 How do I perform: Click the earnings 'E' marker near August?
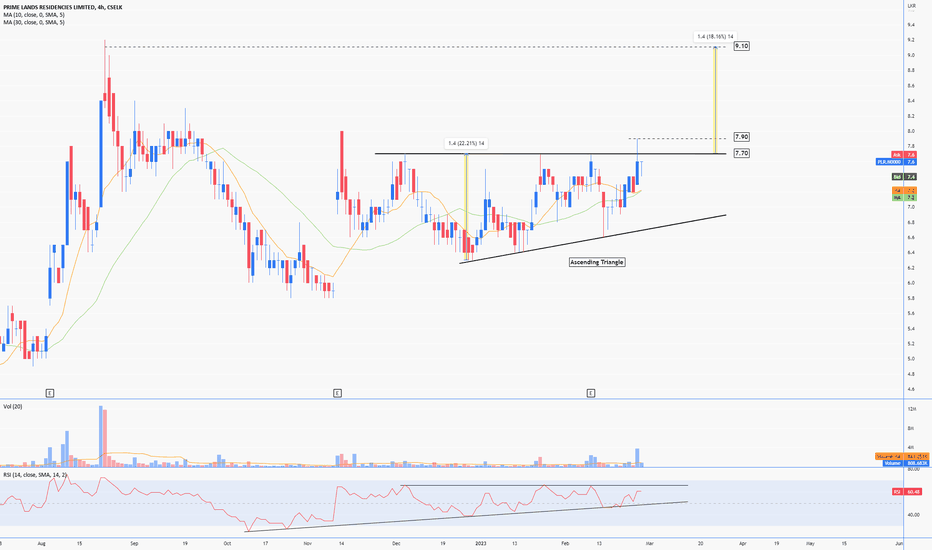50,393
